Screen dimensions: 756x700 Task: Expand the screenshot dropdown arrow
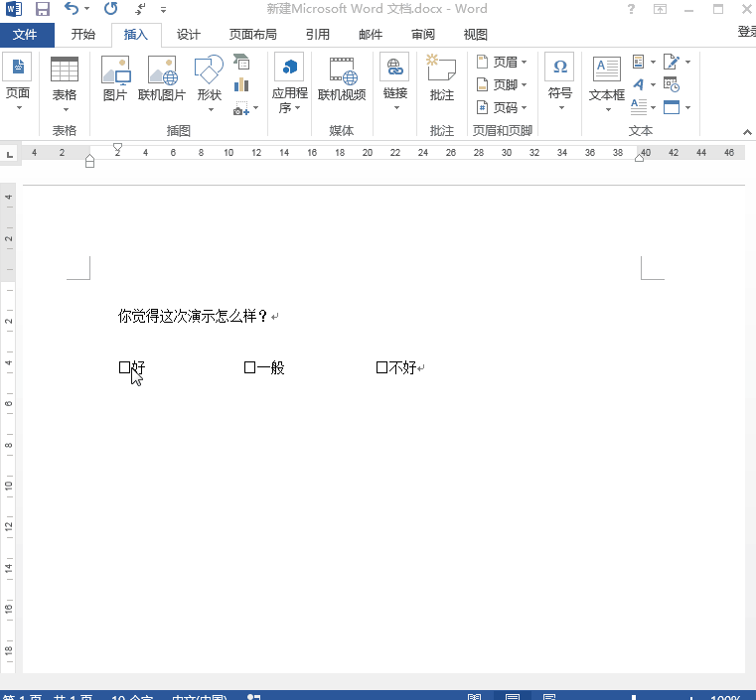coord(255,108)
